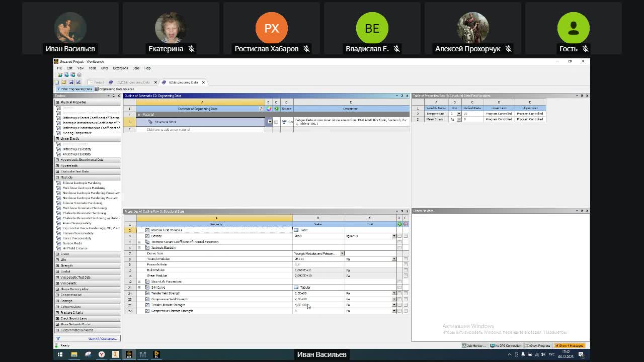Select Anisotropic Elasticity in toolbox
This screenshot has width=644, height=362.
coord(77,154)
